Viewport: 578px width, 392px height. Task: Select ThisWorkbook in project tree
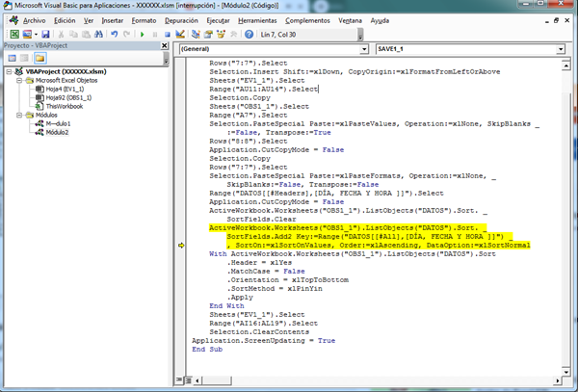pyautogui.click(x=66, y=106)
